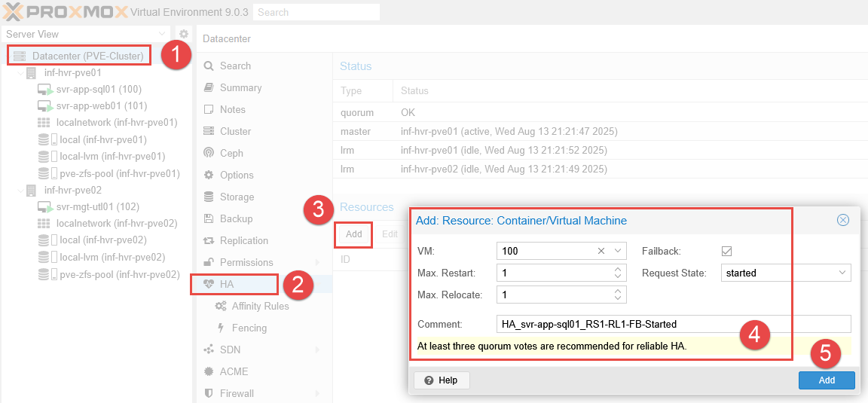Select the svr-mgt-utl01 (102) VM
868x403 pixels.
97,206
